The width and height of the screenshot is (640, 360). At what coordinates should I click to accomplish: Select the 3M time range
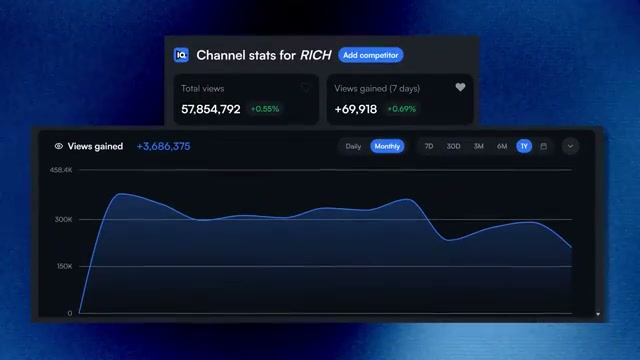coord(478,146)
